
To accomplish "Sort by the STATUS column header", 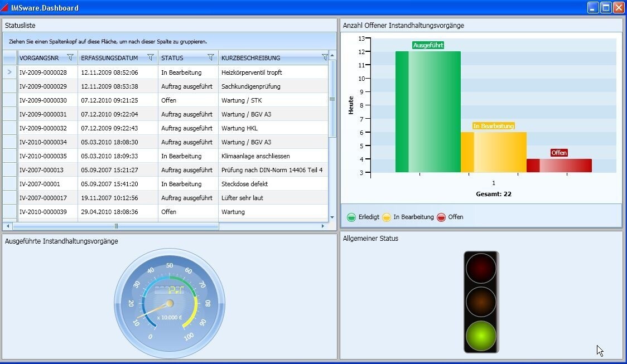I will click(172, 58).
